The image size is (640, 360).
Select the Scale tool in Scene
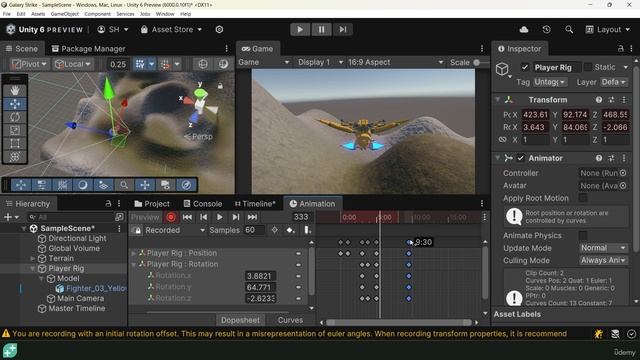15,130
